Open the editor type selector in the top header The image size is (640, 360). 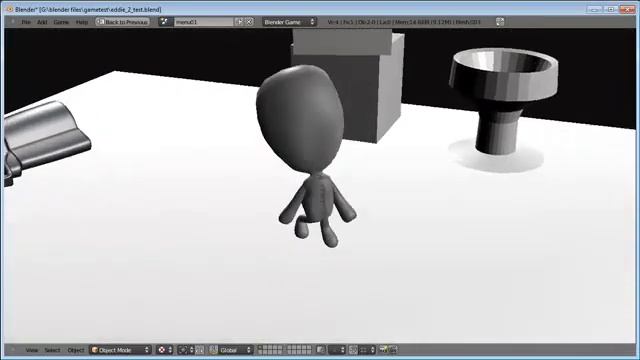pyautogui.click(x=12, y=22)
